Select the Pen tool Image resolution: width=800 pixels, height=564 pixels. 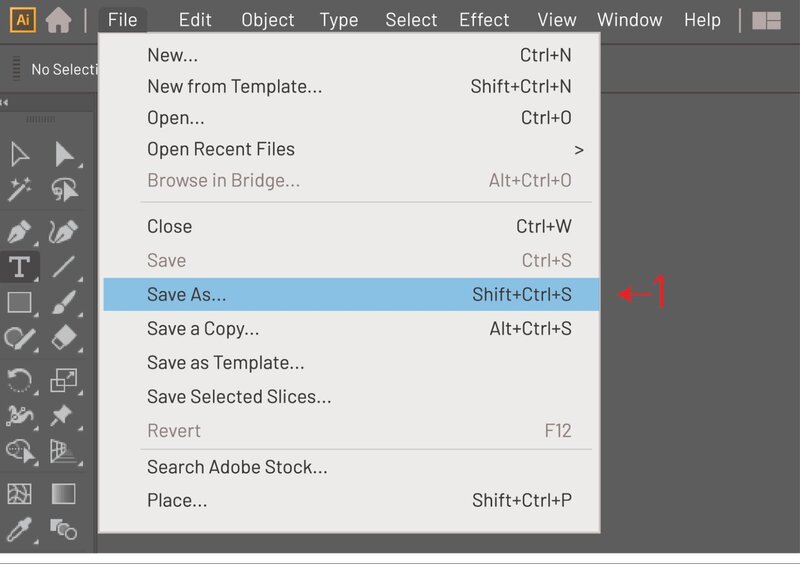(20, 232)
